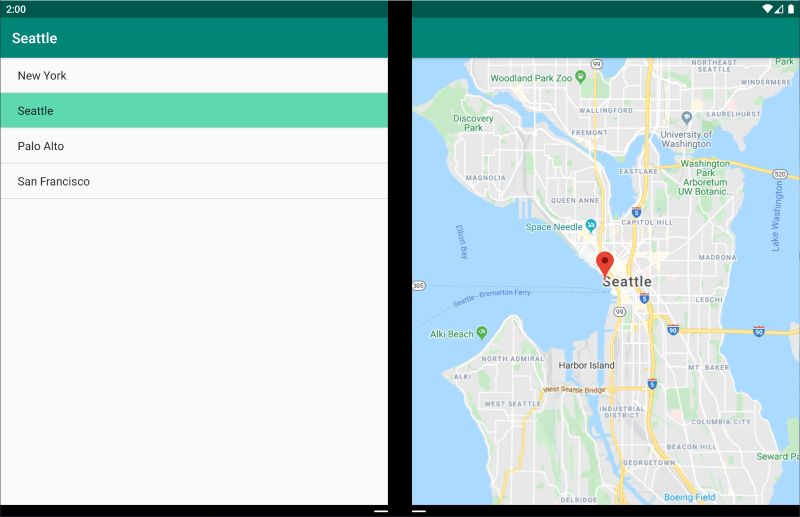Image resolution: width=800 pixels, height=517 pixels.
Task: Click the Capitol Hill neighborhood label
Action: pyautogui.click(x=647, y=223)
